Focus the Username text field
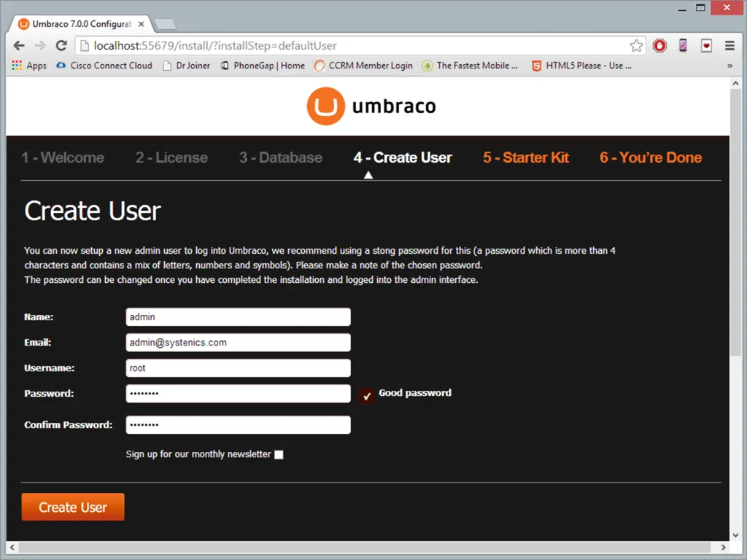The width and height of the screenshot is (747, 560). (238, 368)
